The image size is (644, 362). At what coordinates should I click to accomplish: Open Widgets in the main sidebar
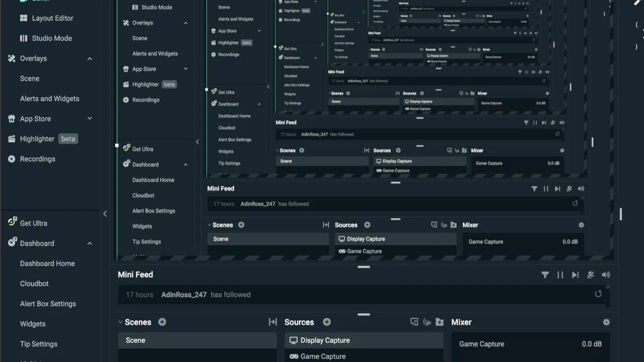tap(33, 324)
